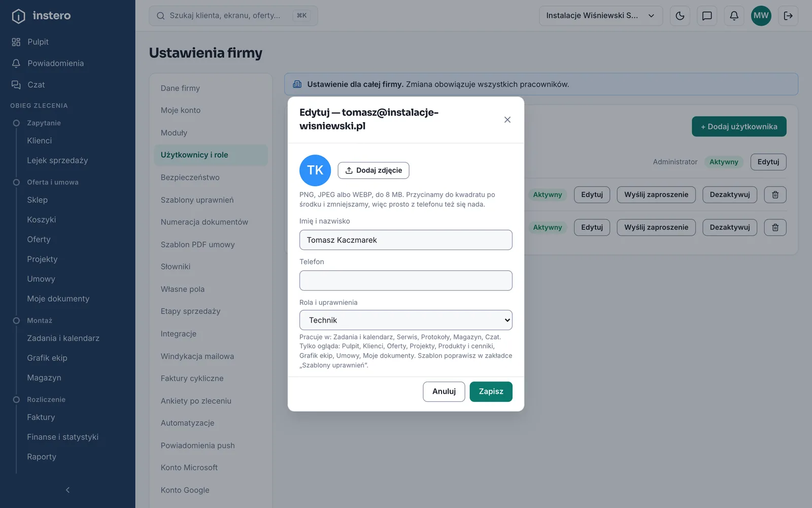This screenshot has height=508, width=812.
Task: Click the TK avatar in dialog
Action: tap(315, 170)
